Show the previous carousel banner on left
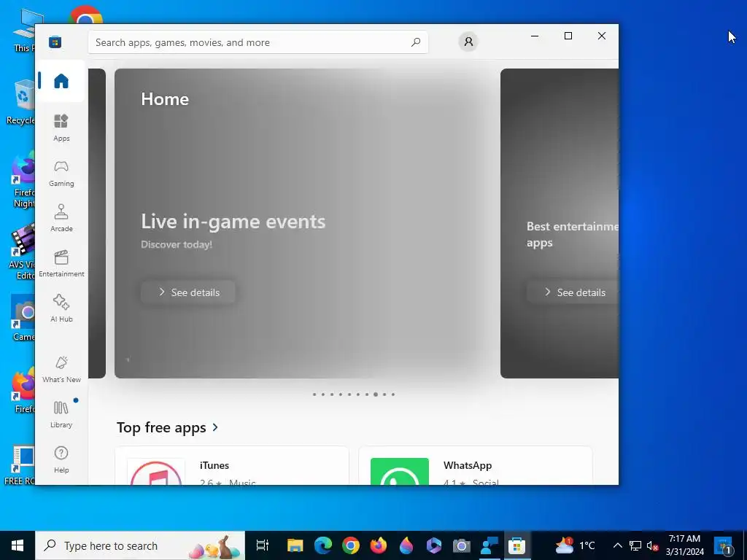 [97, 223]
